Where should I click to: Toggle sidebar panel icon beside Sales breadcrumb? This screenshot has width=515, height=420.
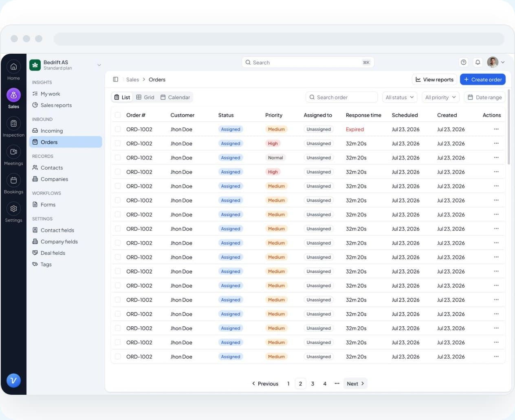pos(116,79)
